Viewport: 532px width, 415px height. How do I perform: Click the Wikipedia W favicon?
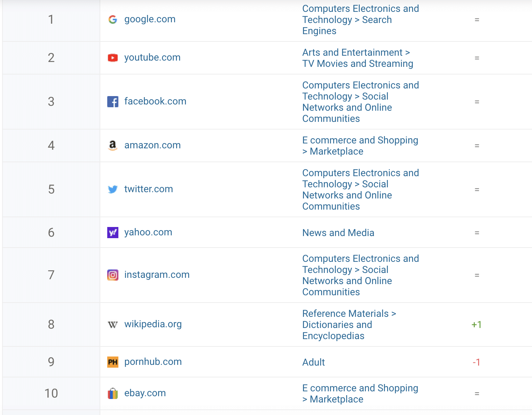[112, 324]
